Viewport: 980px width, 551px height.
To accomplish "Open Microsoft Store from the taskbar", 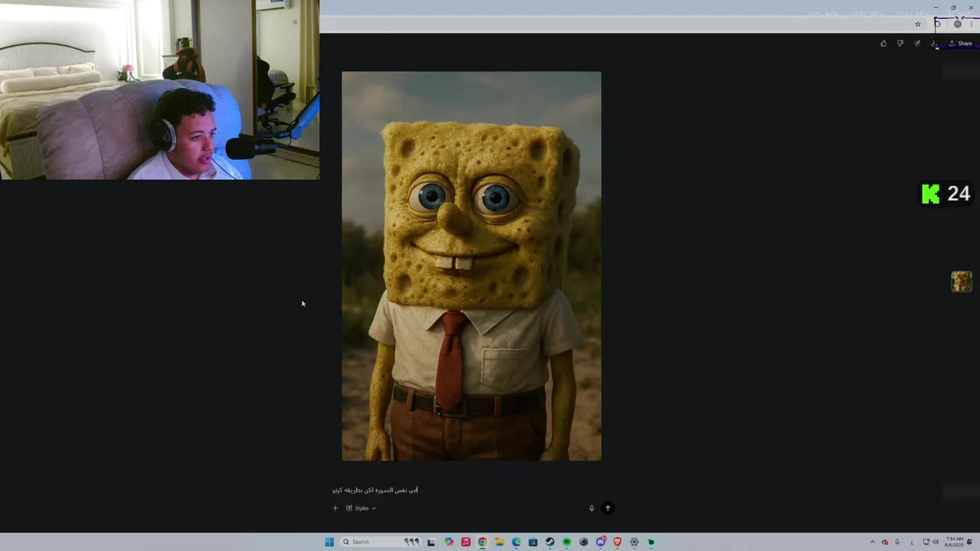I will tap(533, 542).
